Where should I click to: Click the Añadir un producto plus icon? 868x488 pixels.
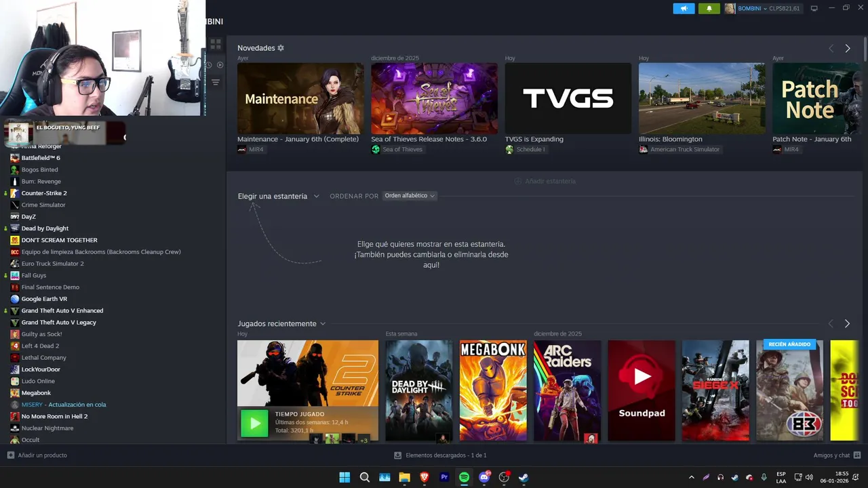tap(10, 455)
